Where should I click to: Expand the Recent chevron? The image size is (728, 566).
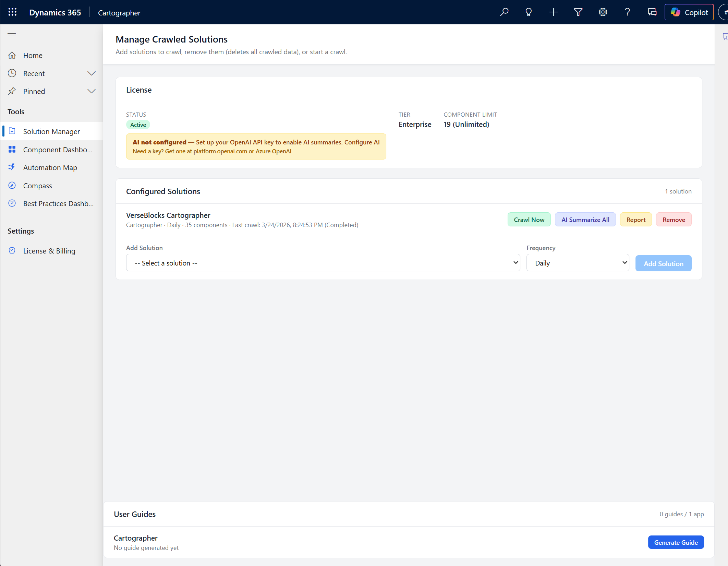coord(92,73)
